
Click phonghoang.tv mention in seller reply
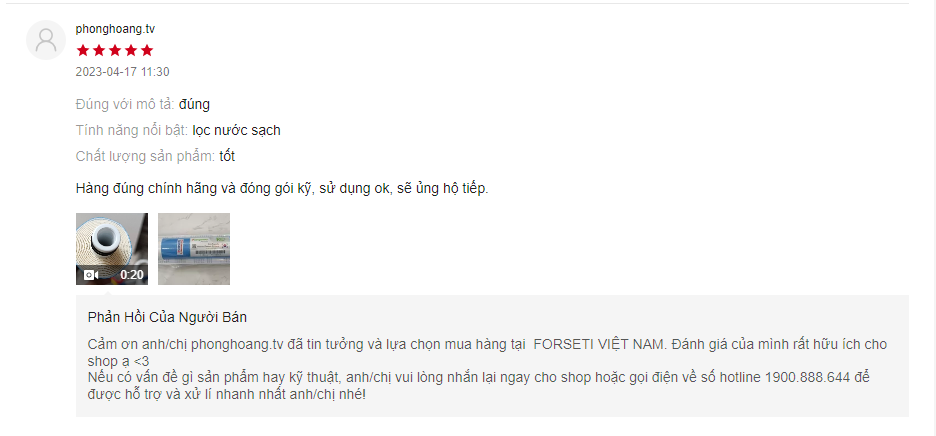point(237,345)
